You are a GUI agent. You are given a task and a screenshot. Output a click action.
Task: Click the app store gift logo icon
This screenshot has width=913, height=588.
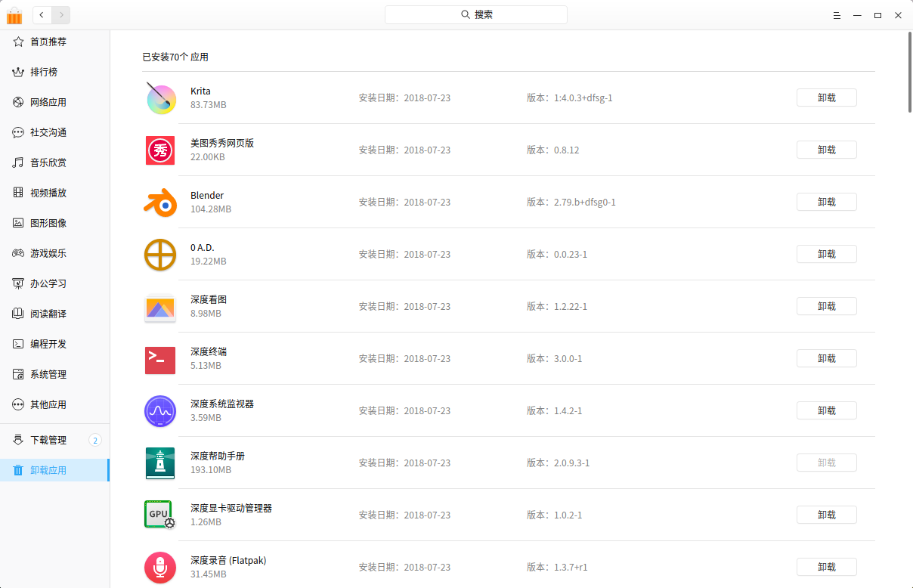point(14,15)
